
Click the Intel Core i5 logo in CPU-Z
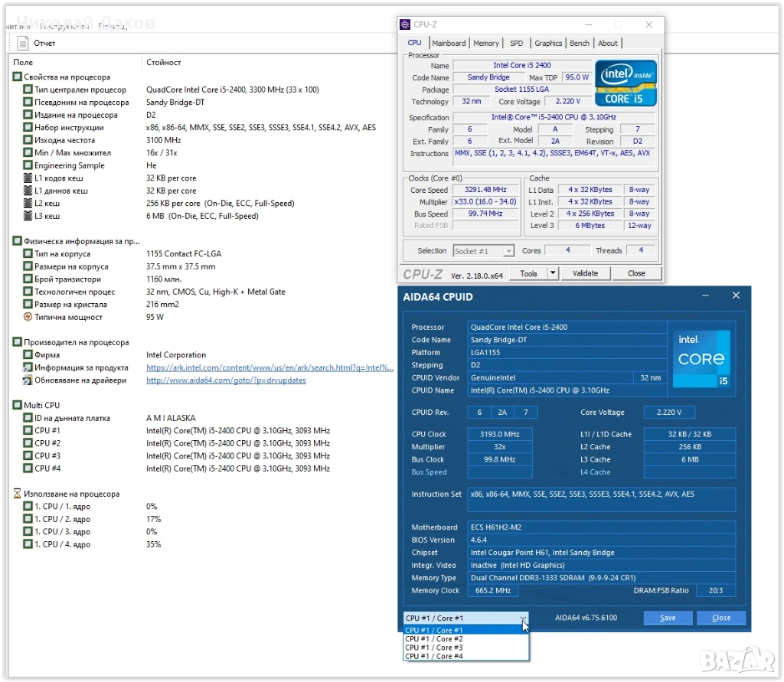(x=626, y=83)
